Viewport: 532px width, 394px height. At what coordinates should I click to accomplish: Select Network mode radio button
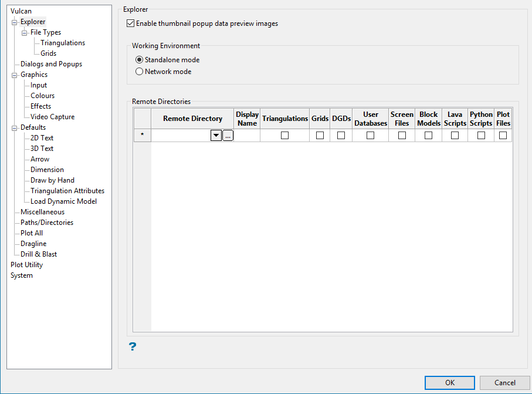pyautogui.click(x=139, y=72)
